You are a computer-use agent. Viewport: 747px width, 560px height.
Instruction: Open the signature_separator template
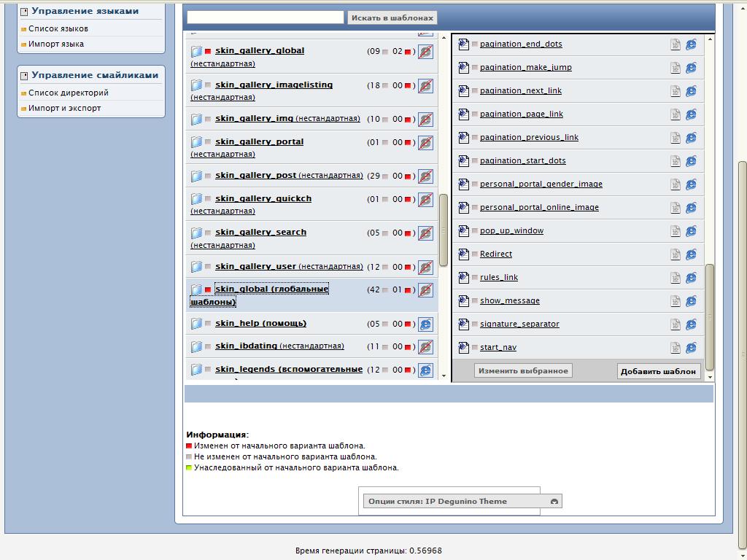[519, 324]
